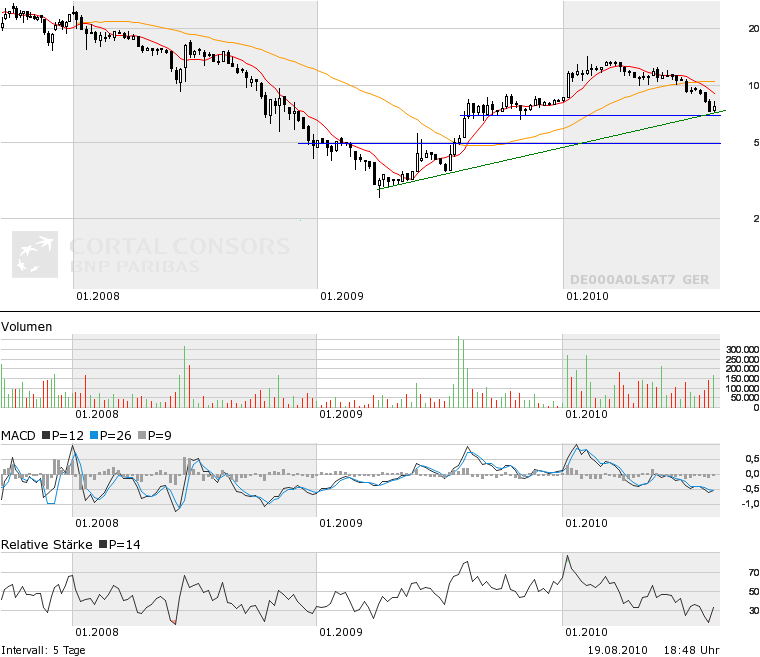Click the 20 price axis label
This screenshot has width=760, height=657.
pyautogui.click(x=727, y=29)
